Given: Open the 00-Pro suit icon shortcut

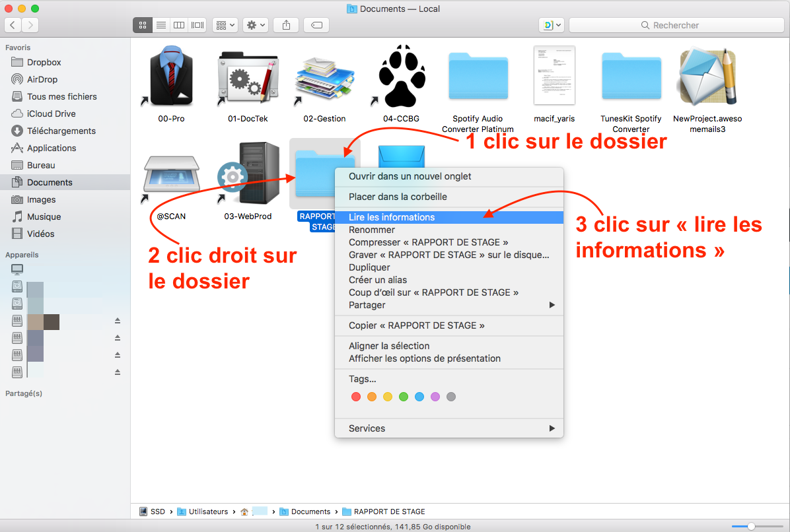Looking at the screenshot, I should click(x=171, y=77).
